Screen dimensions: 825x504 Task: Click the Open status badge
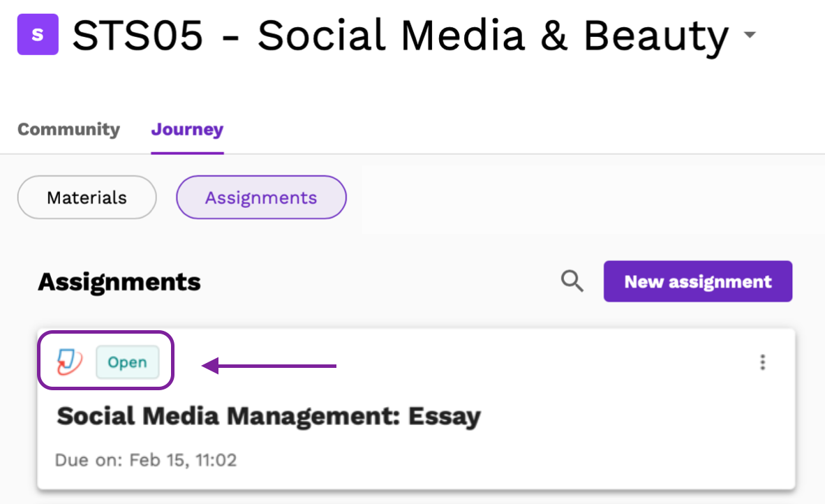point(127,362)
